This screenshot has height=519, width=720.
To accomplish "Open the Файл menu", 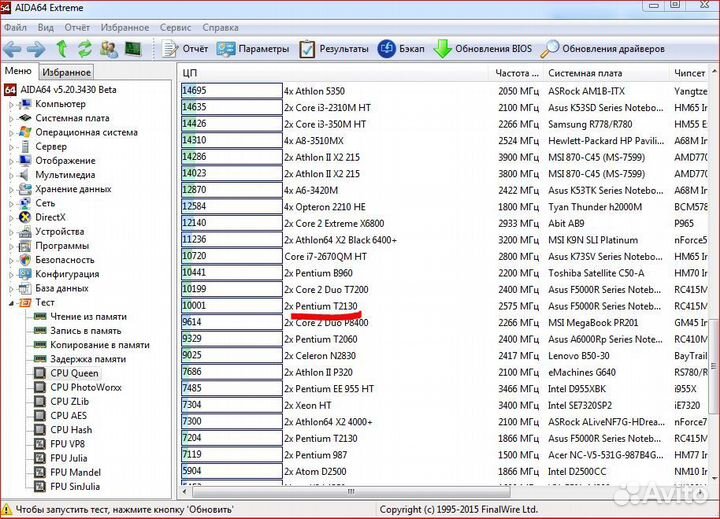I will coord(16,28).
